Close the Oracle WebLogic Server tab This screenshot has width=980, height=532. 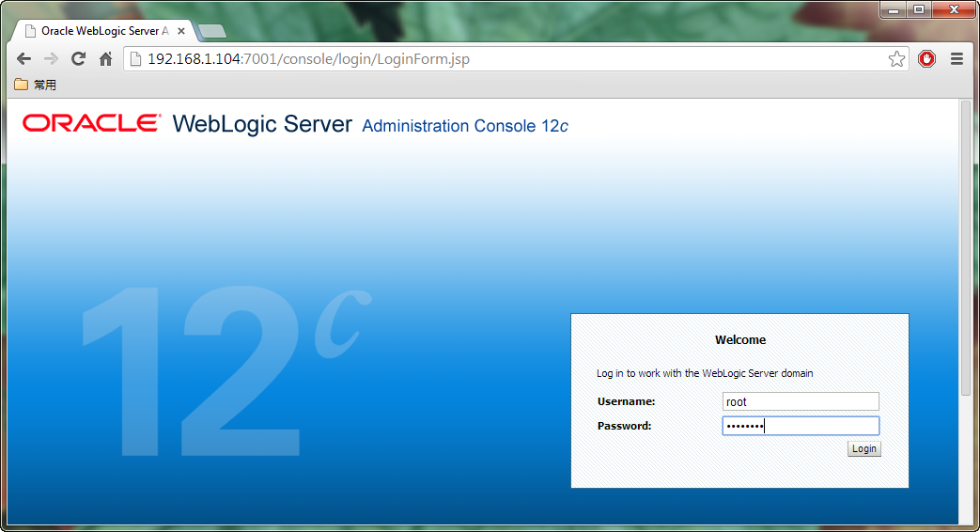(181, 31)
